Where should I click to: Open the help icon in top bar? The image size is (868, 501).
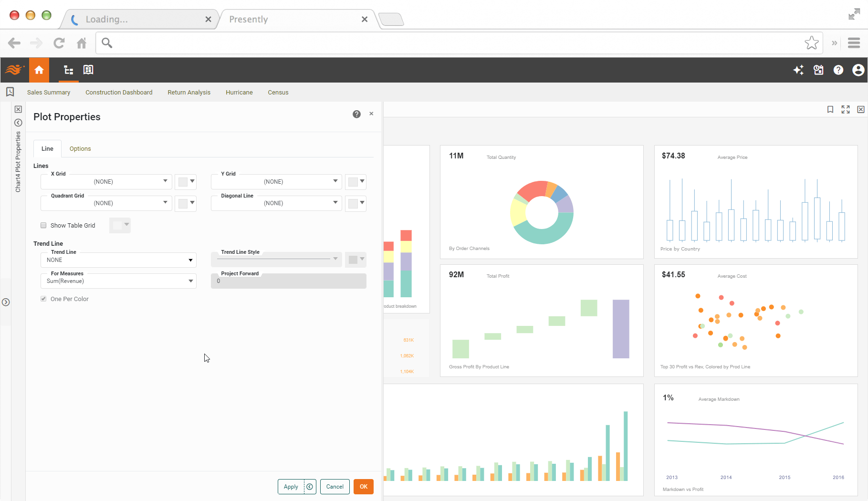[838, 70]
